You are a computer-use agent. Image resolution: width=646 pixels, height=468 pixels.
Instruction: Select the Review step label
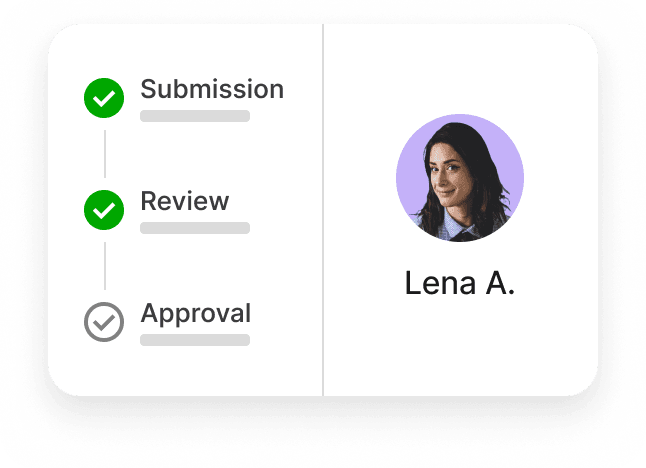(x=185, y=201)
